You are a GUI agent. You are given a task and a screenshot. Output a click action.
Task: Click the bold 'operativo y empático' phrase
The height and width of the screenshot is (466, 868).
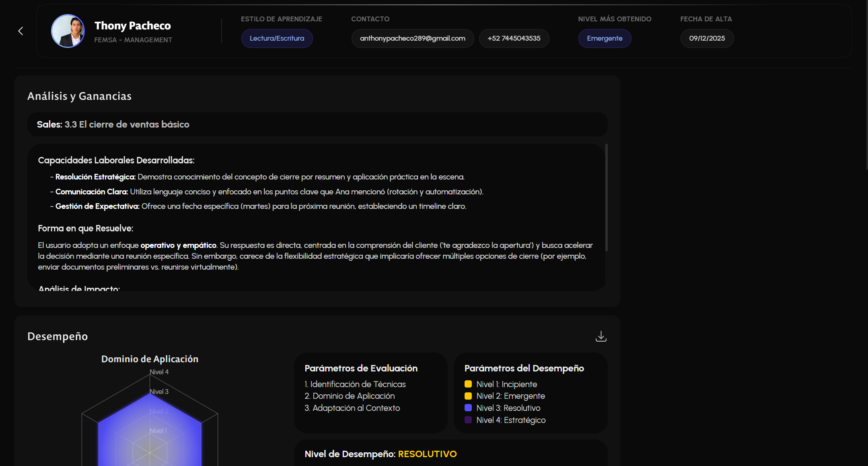(x=179, y=245)
